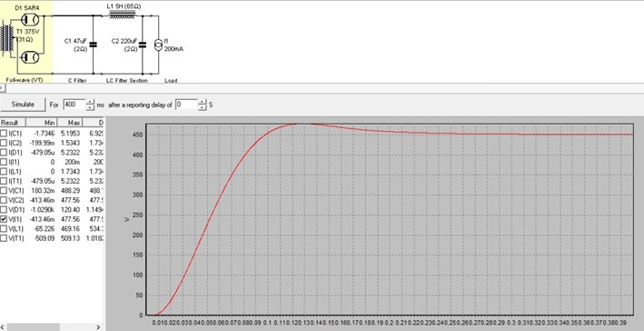This screenshot has height=331, width=644.
Task: Click the Min value -199.99m for I(C2)
Action: (43, 143)
